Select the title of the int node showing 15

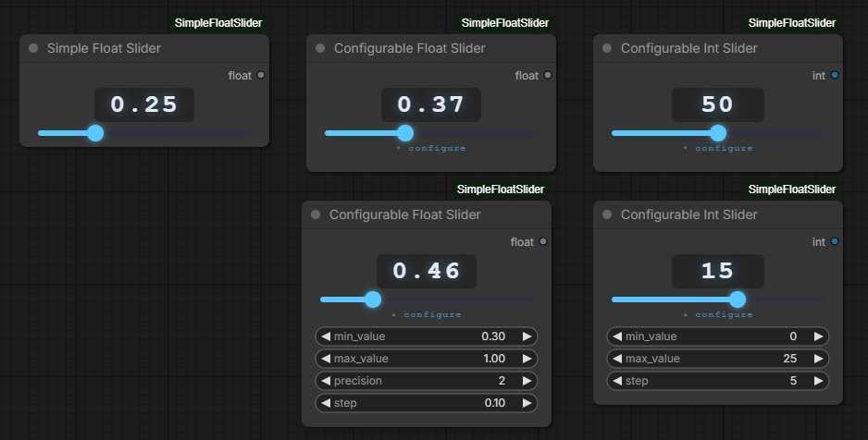(x=689, y=214)
